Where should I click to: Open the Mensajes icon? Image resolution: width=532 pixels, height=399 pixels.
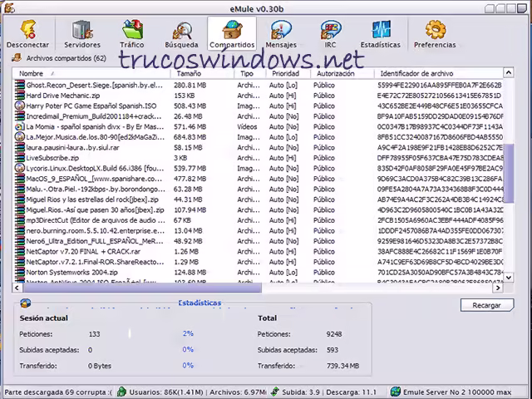[x=281, y=30]
